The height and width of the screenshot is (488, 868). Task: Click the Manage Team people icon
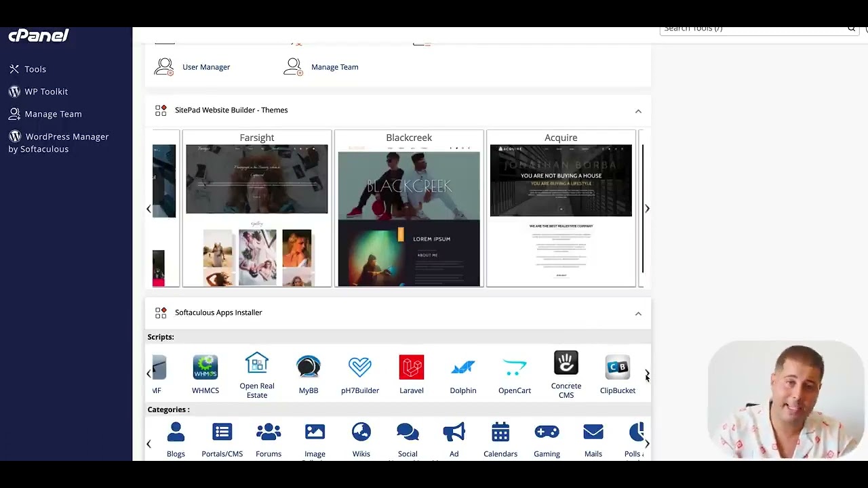pos(293,66)
